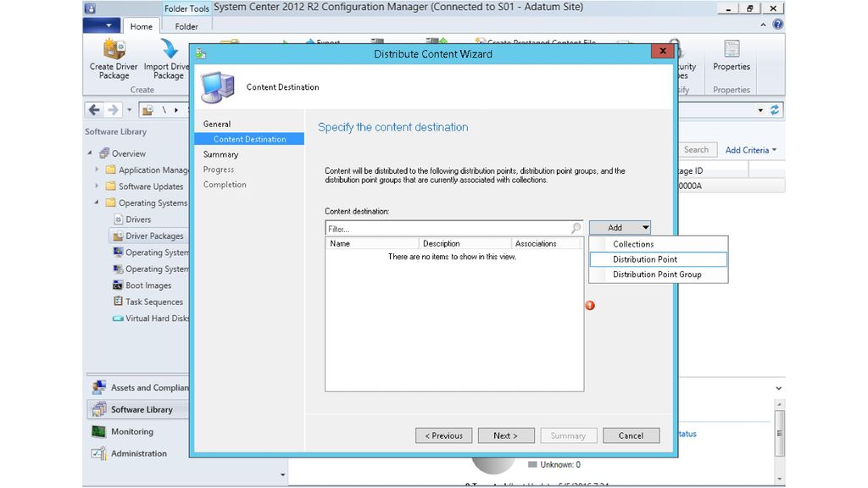This screenshot has height=488, width=868.
Task: Go back with the navigation arrow
Action: pyautogui.click(x=94, y=109)
